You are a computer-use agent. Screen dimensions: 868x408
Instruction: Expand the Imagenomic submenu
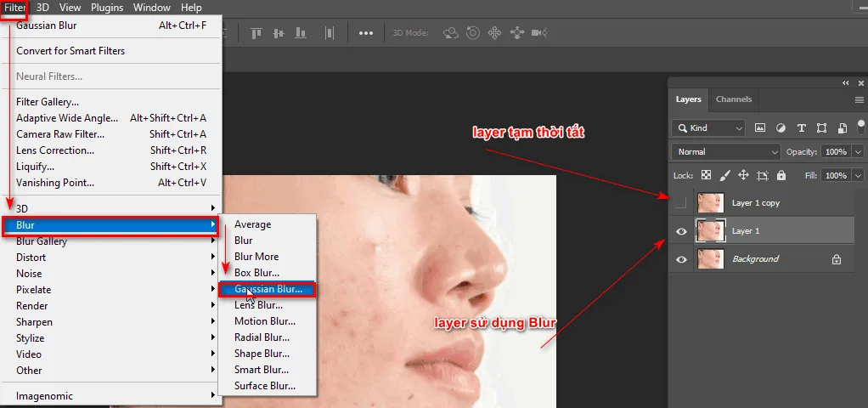pyautogui.click(x=111, y=396)
